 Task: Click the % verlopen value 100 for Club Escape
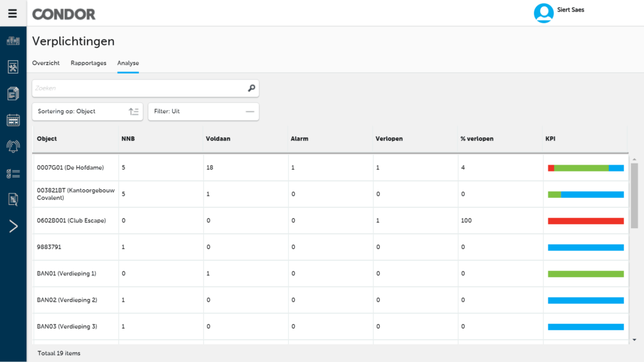[x=466, y=221]
